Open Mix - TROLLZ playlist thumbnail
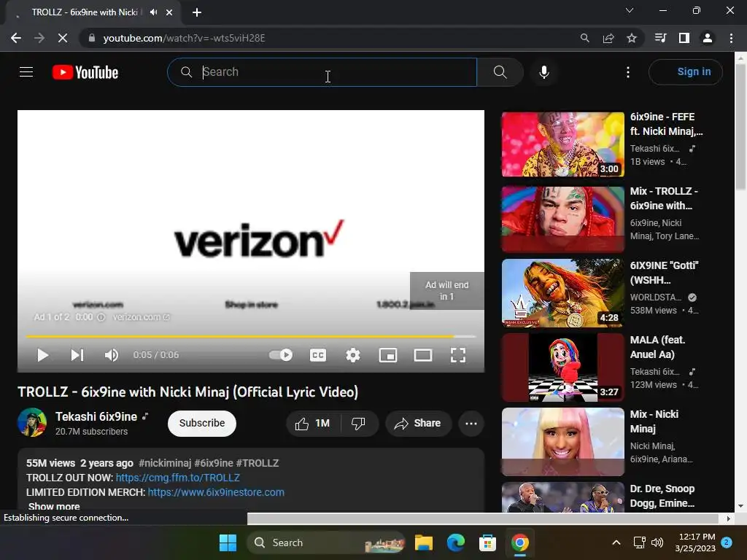Viewport: 747px width, 560px height. tap(562, 219)
